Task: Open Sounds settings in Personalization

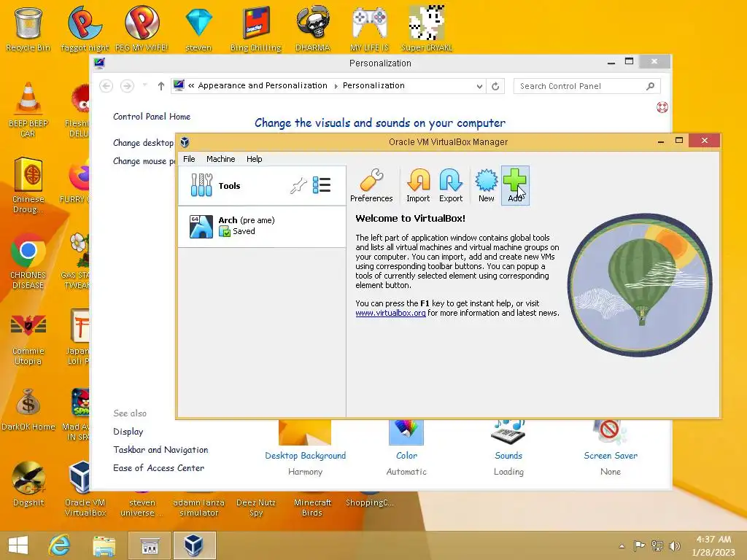Action: 508,456
